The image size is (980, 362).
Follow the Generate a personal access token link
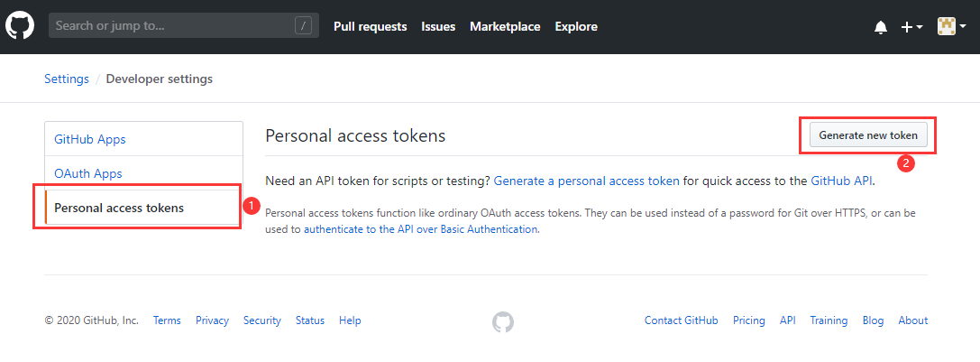586,181
